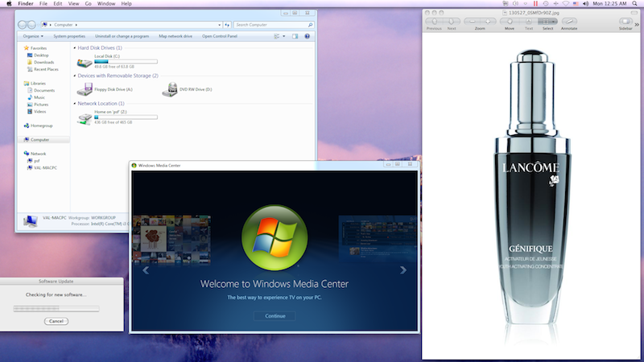644x362 pixels.
Task: Click Uninstall or change a program
Action: point(122,36)
